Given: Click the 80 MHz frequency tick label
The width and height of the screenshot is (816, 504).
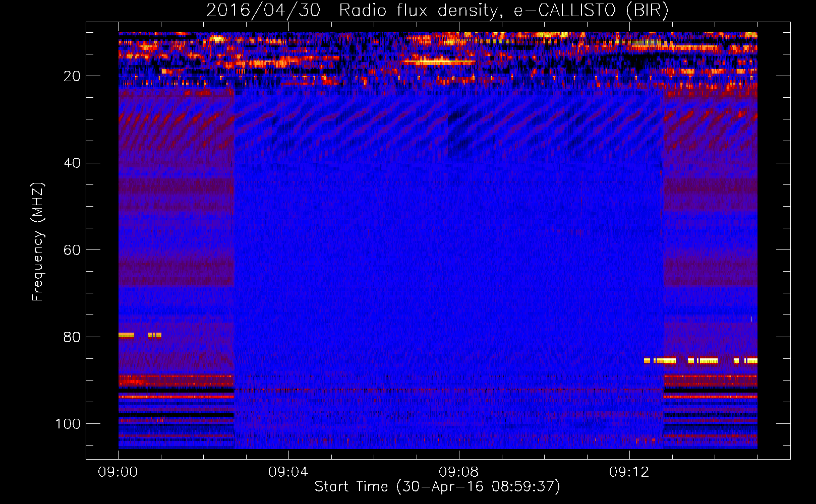Looking at the screenshot, I should 73,337.
